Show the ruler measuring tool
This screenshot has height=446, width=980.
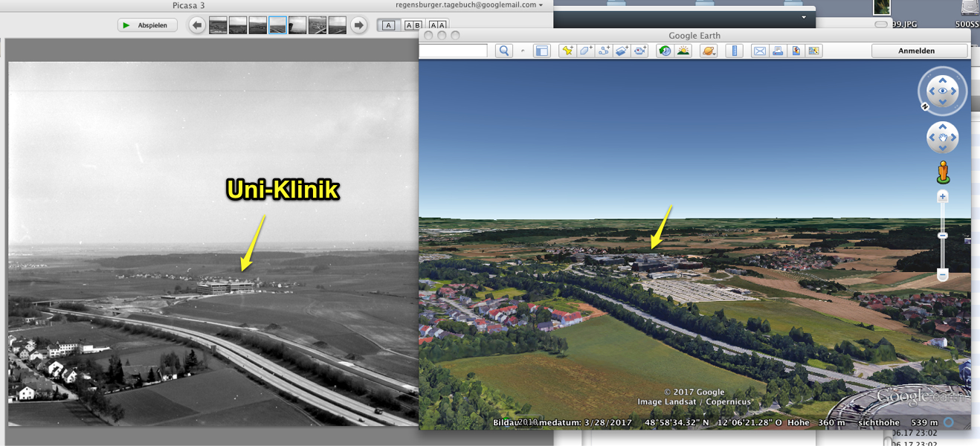[734, 51]
